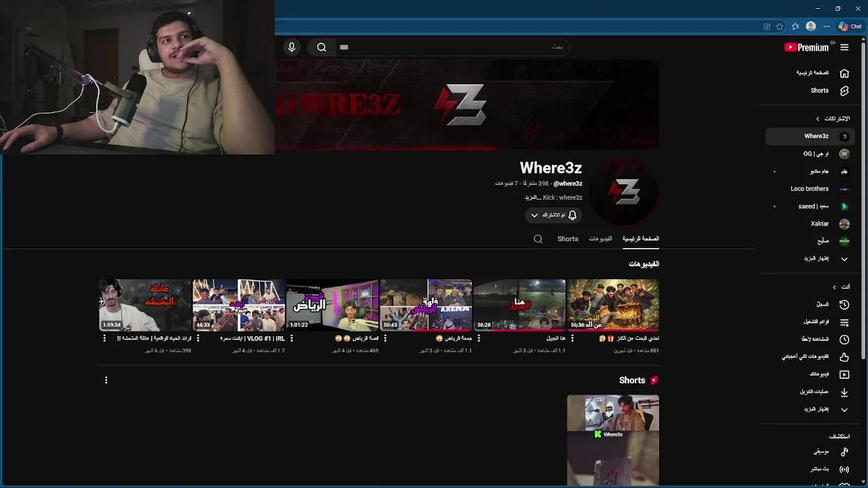
Task: Open the Liked videos thumbs-up icon
Action: coord(844,357)
